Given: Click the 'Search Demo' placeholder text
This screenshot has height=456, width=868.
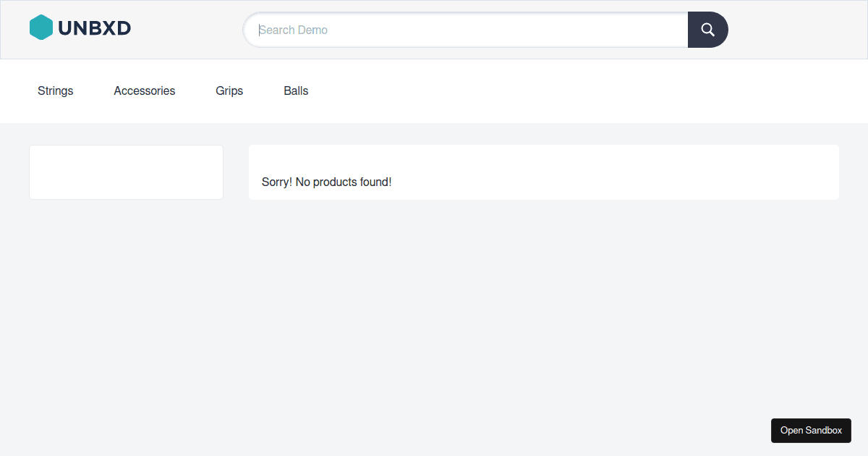Looking at the screenshot, I should point(293,30).
